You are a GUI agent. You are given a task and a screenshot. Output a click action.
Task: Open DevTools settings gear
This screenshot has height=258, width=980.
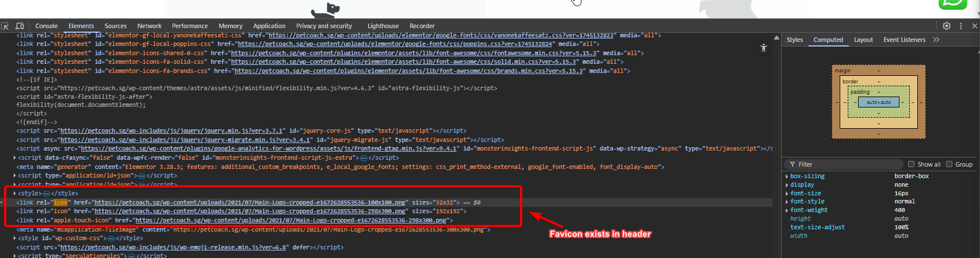[x=947, y=26]
